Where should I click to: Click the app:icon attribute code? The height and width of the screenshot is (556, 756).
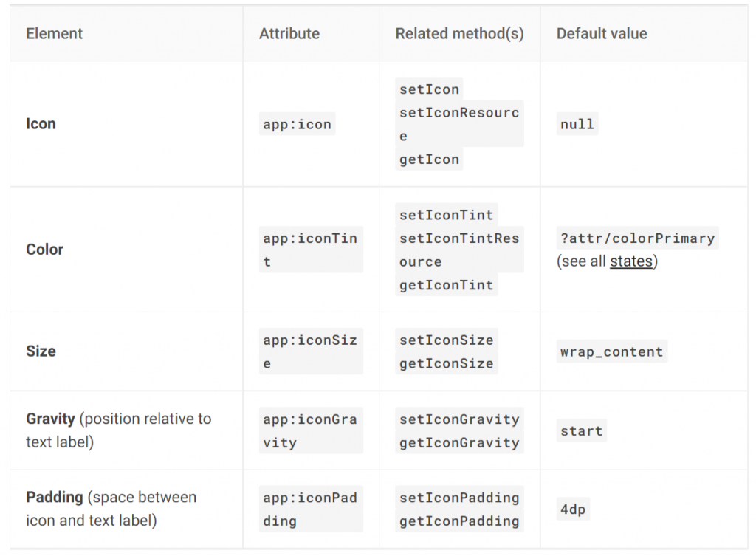[297, 125]
